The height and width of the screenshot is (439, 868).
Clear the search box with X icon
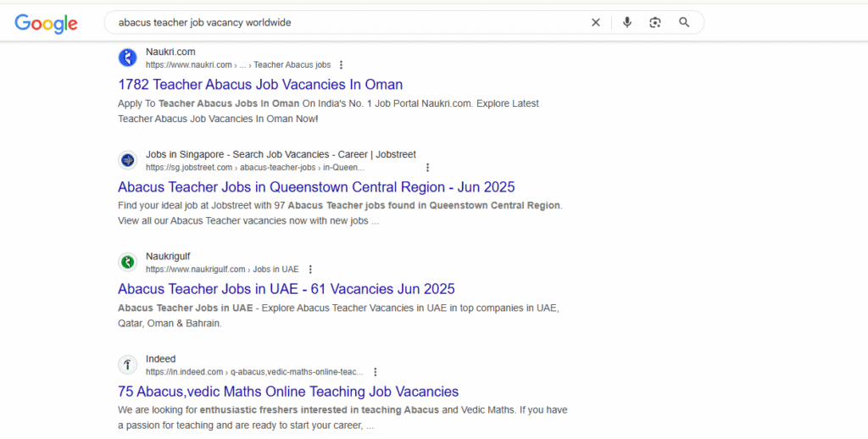point(596,23)
